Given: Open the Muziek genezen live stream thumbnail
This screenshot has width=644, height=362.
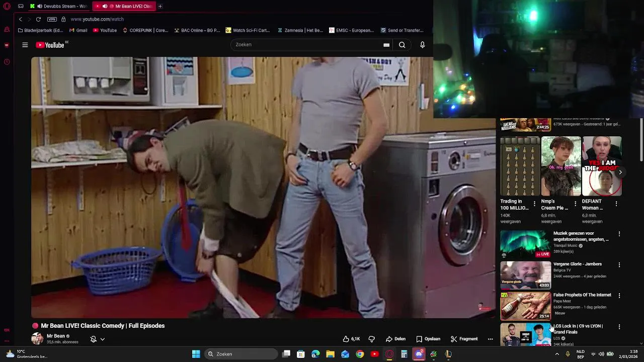Looking at the screenshot, I should click(525, 244).
